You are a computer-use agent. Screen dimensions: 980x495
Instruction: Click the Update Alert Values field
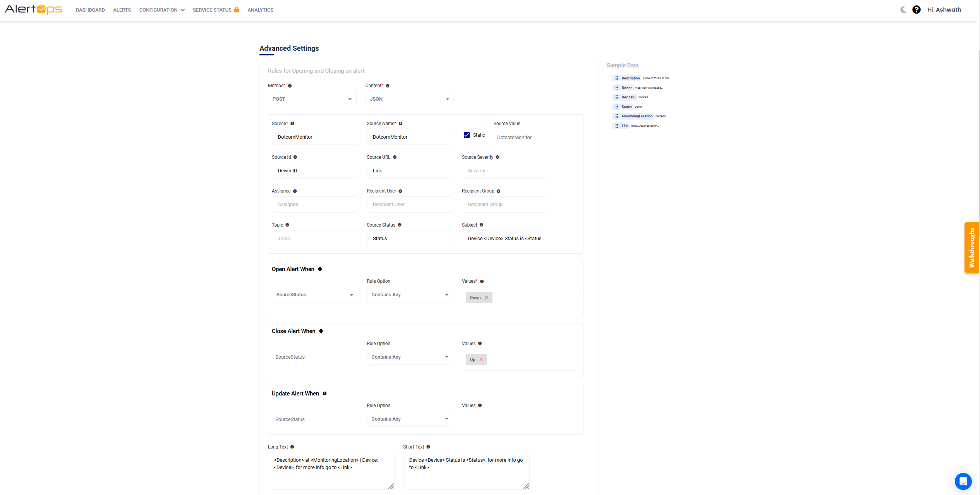pos(520,419)
